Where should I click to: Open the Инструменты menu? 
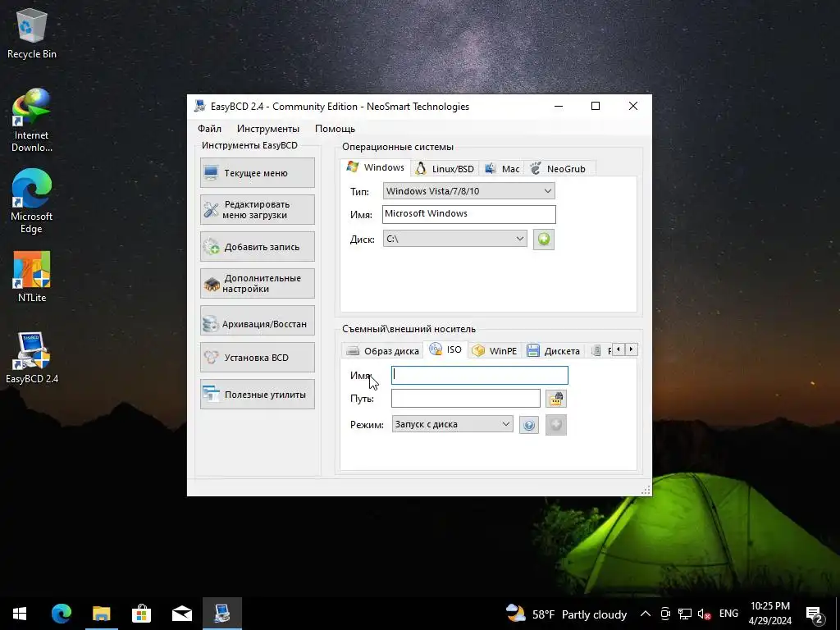[268, 129]
